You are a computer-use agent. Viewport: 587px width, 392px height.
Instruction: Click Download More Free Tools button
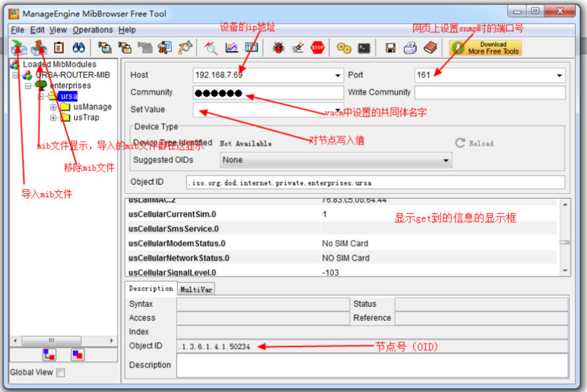click(486, 48)
